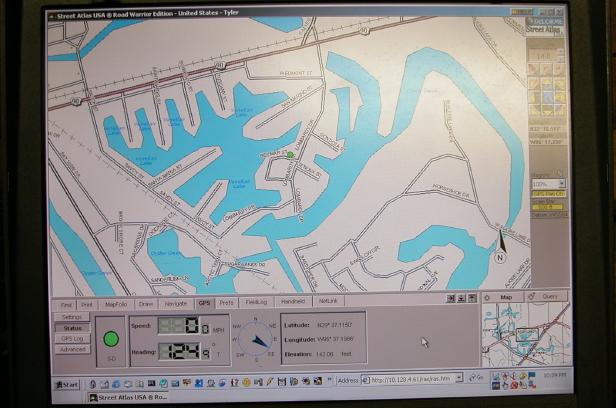The height and width of the screenshot is (408, 616).
Task: Click the zoom data level box
Action: point(545,55)
